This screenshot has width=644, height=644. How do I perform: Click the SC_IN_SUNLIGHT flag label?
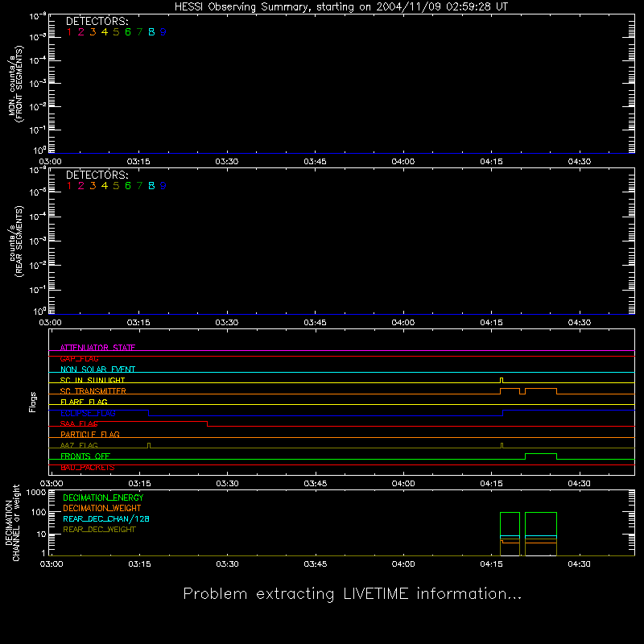(x=93, y=380)
